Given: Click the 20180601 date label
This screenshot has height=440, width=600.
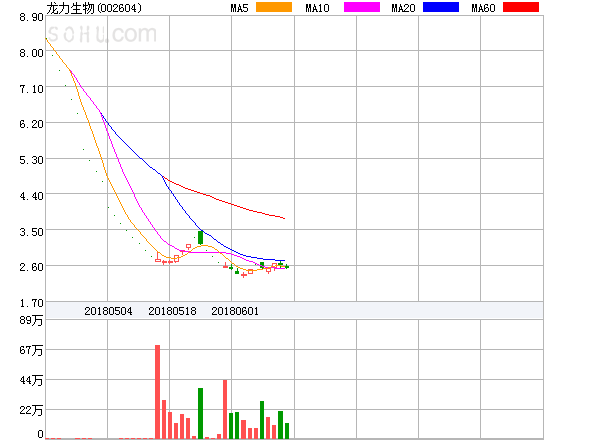Looking at the screenshot, I should click(x=235, y=311).
